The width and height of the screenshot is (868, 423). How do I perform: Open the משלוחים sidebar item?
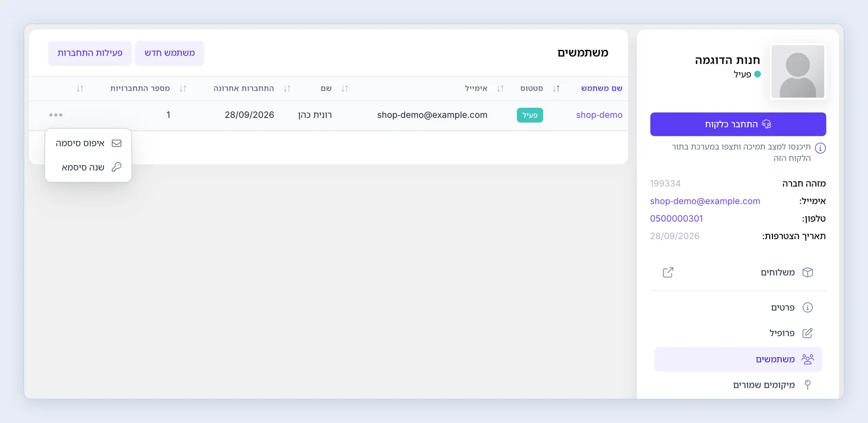point(738,272)
